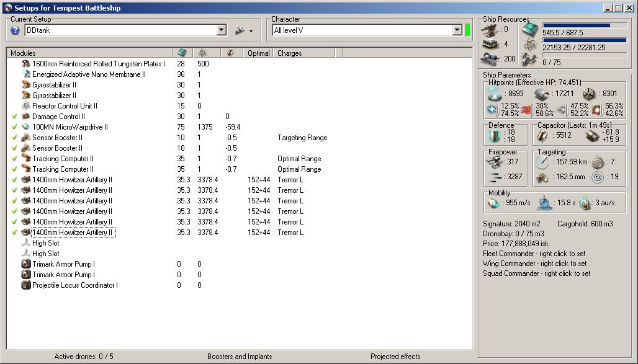
Task: Click the blue help question mark icon
Action: click(15, 30)
